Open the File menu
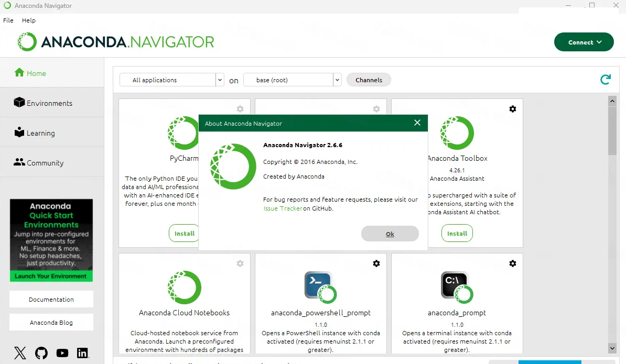This screenshot has width=626, height=364. pyautogui.click(x=8, y=20)
